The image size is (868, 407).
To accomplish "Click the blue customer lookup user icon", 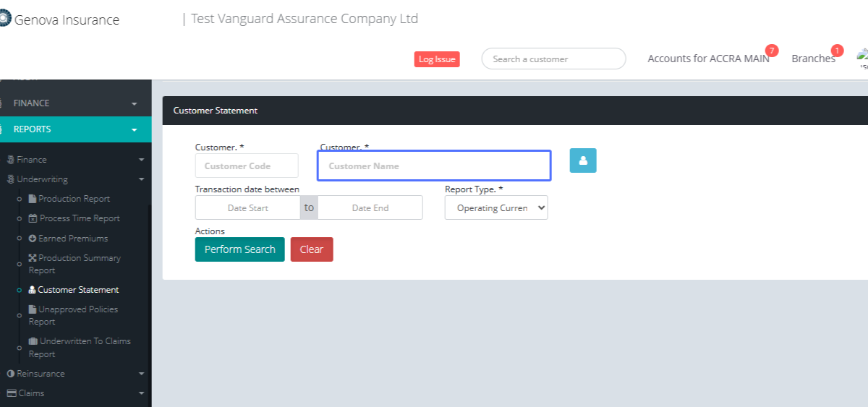I will pyautogui.click(x=582, y=160).
